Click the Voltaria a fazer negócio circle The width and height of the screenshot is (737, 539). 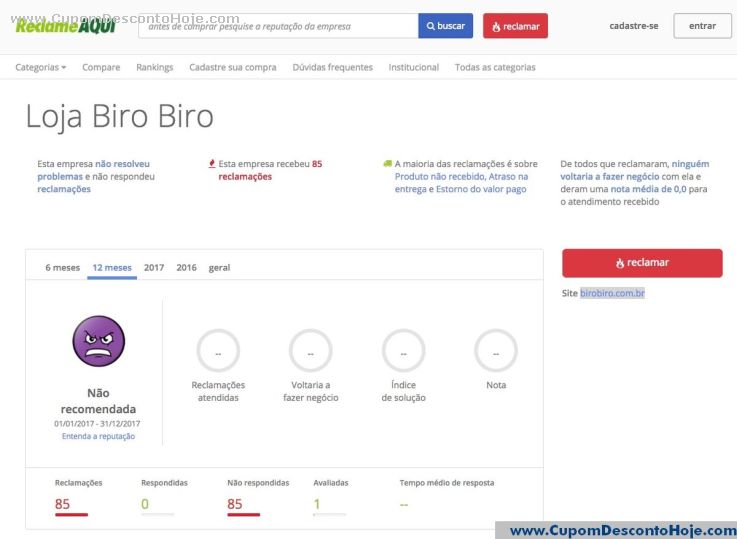coord(310,351)
